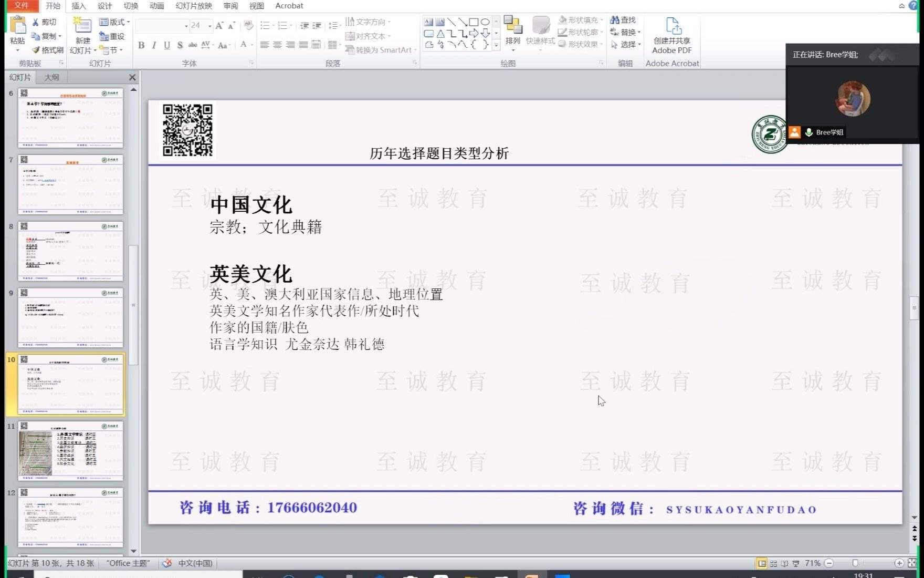Toggle strikethrough (abc) formatting
Viewport: 924px width, 578px height.
pyautogui.click(x=193, y=45)
